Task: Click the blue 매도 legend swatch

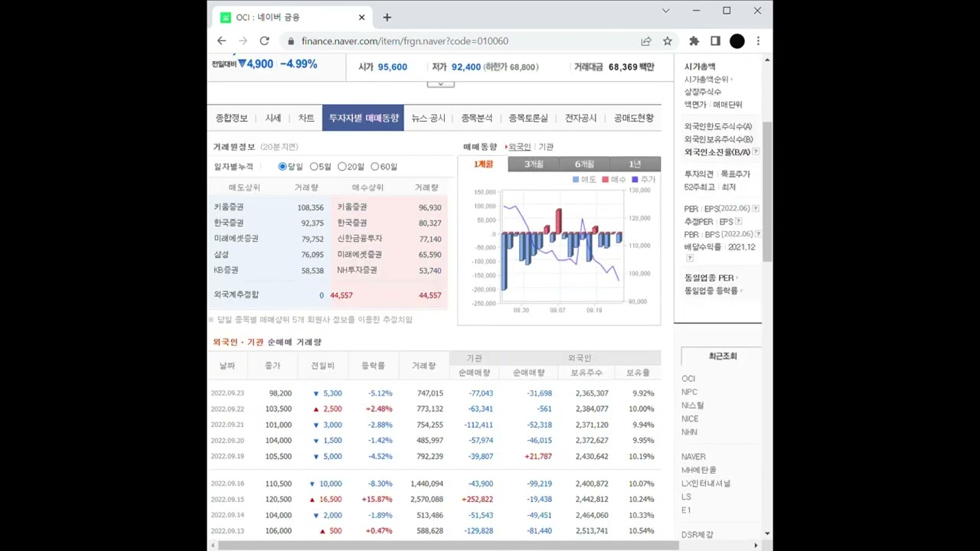Action: 576,180
